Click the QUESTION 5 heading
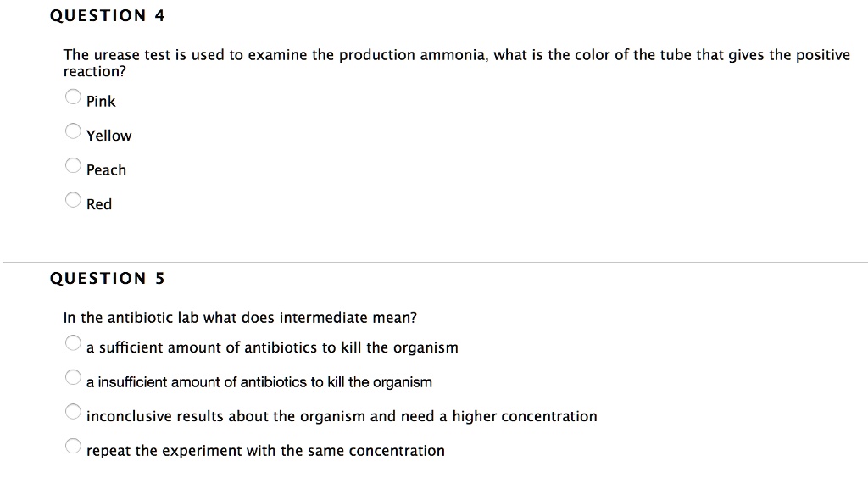The height and width of the screenshot is (489, 868). 107,277
